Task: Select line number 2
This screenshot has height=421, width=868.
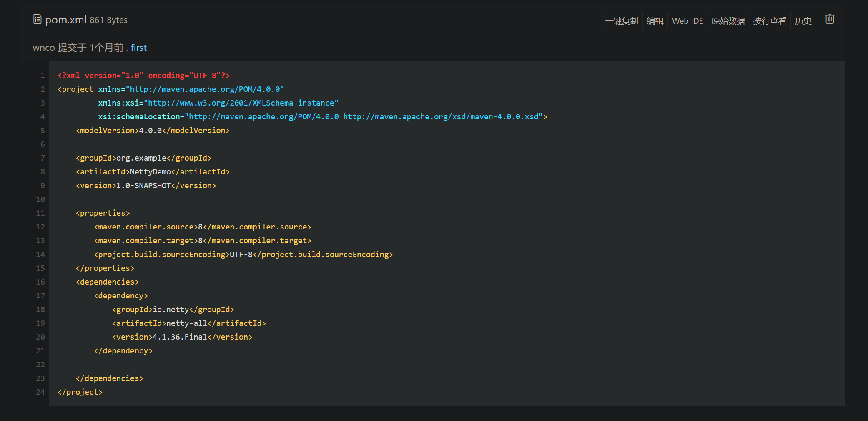Action: [43, 89]
